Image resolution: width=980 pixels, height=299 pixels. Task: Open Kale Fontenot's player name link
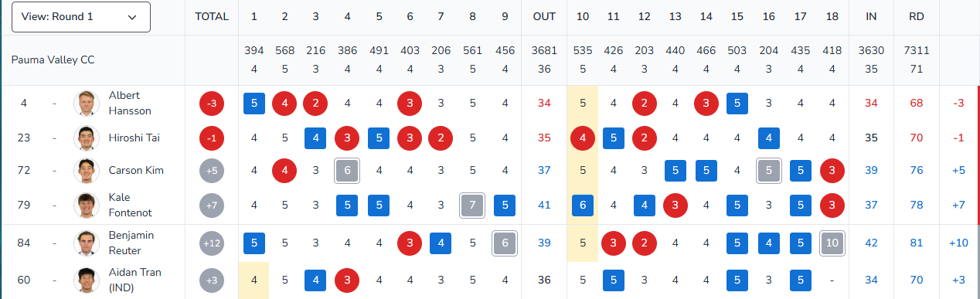point(131,205)
